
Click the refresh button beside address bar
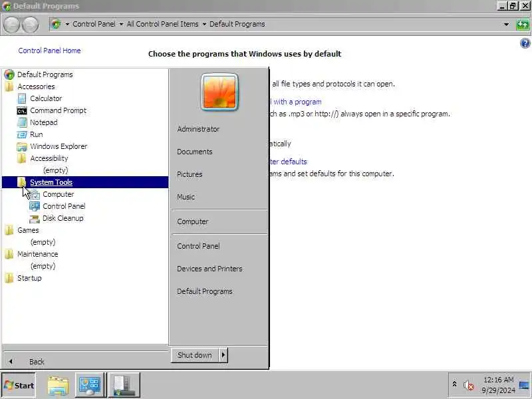(523, 25)
